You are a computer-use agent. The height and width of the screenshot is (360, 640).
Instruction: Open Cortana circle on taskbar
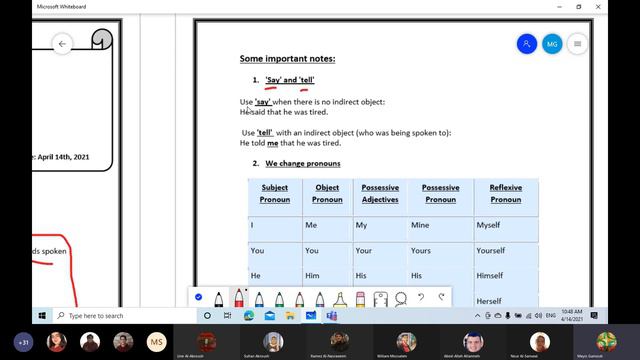(x=207, y=316)
